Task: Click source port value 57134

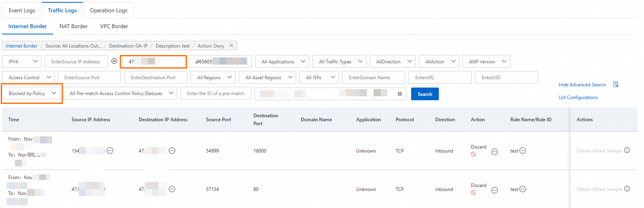Action: coord(212,189)
